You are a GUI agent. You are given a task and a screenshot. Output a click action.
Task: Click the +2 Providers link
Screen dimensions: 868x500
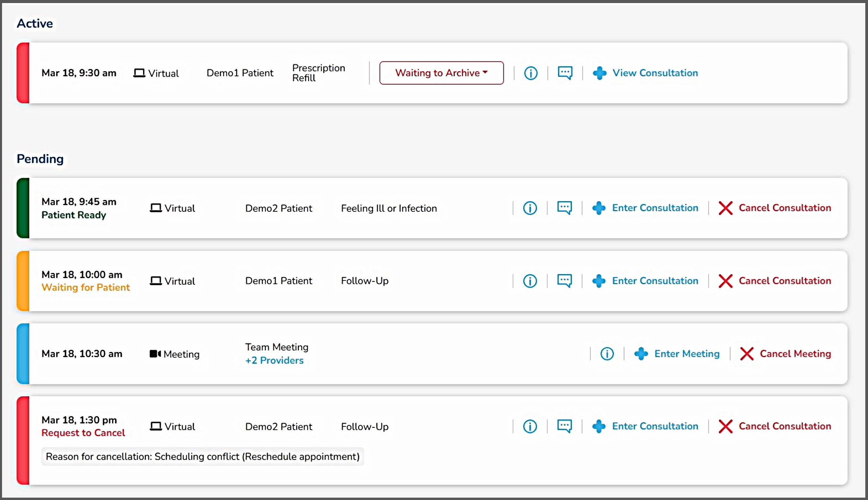(274, 360)
